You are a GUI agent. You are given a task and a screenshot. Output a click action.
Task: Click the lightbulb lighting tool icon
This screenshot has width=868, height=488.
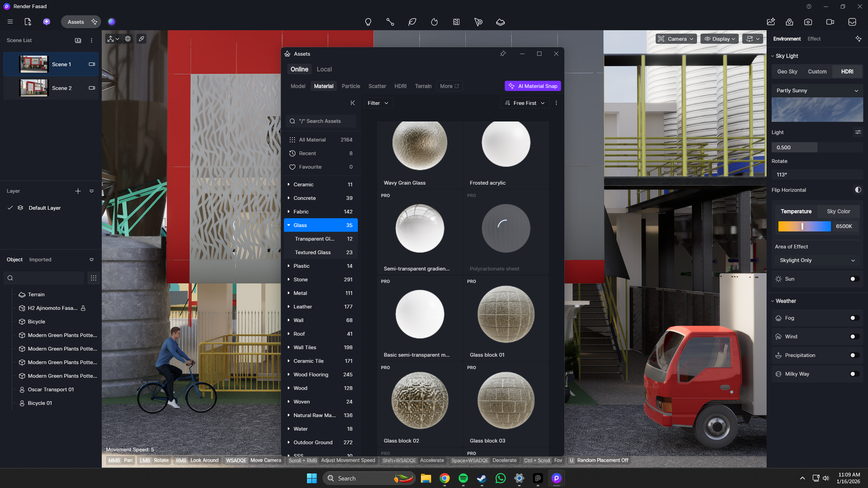pyautogui.click(x=368, y=22)
